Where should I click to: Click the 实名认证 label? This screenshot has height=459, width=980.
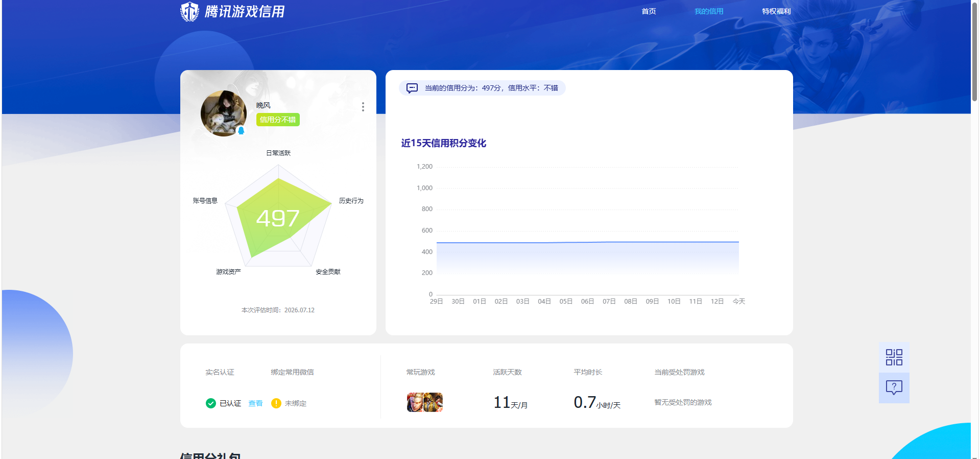pos(220,372)
